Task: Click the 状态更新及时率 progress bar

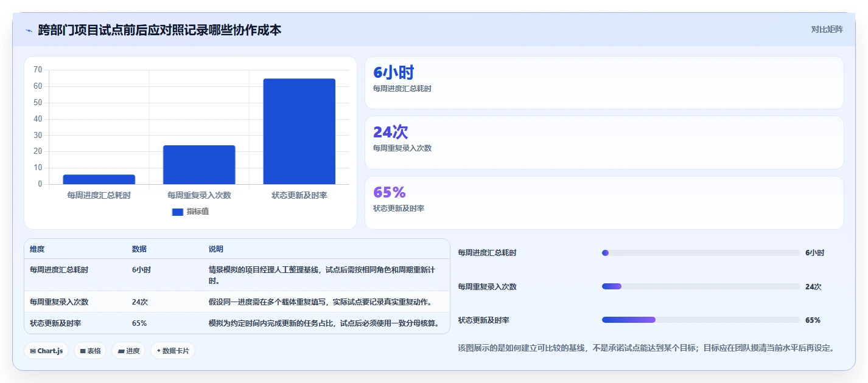Action: (x=701, y=320)
